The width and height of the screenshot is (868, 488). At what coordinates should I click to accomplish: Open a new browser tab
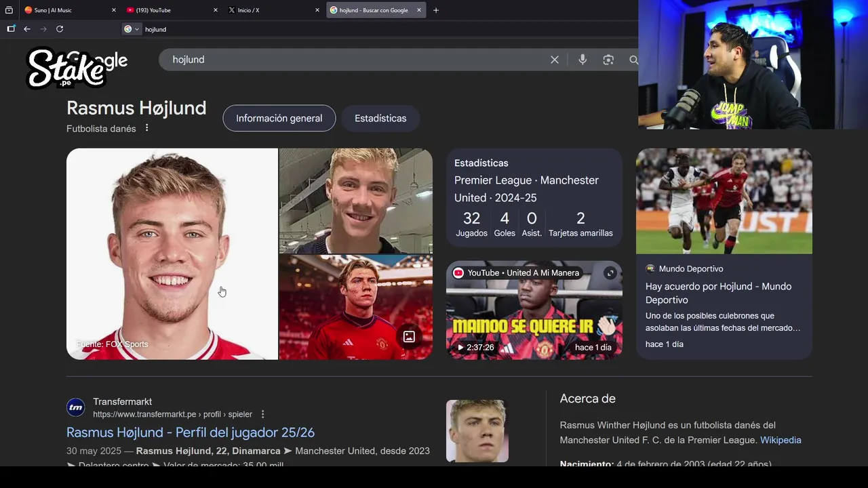point(436,10)
